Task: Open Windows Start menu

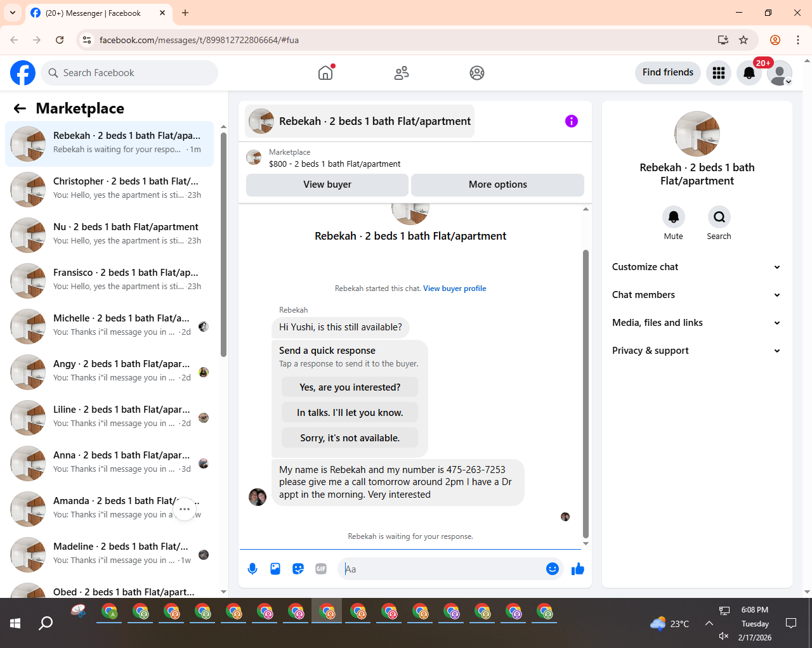Action: click(x=15, y=623)
